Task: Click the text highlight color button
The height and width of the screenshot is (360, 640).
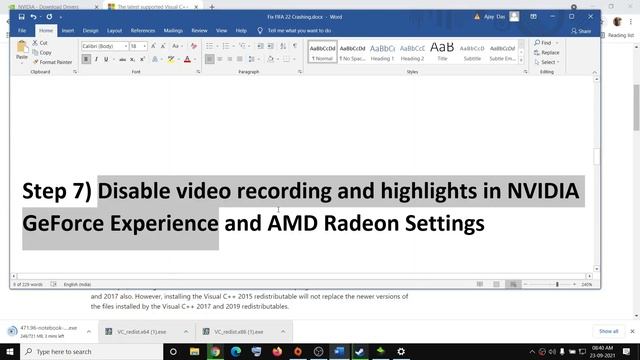Action: (x=171, y=60)
